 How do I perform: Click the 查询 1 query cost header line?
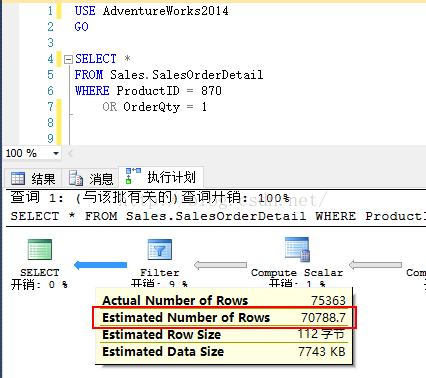(x=150, y=198)
